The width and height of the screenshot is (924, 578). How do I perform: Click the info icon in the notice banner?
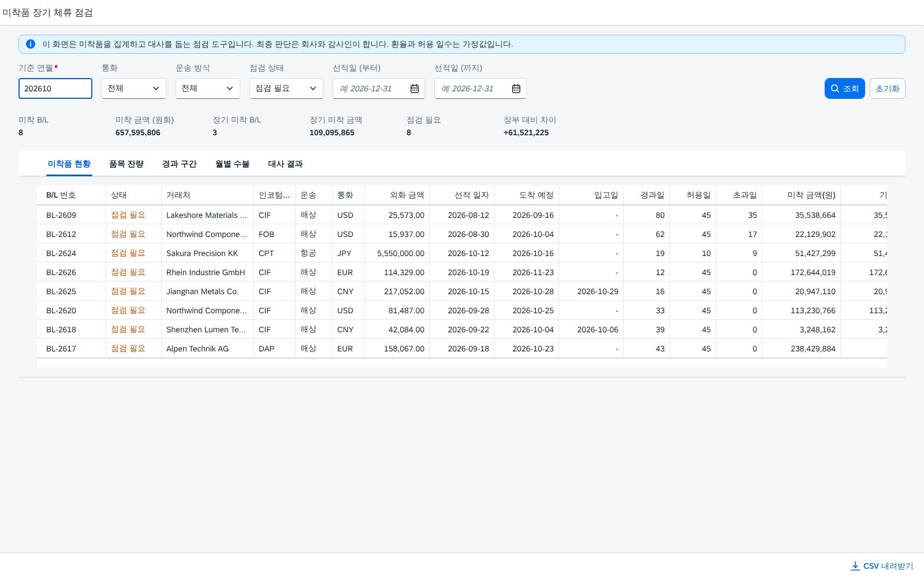point(31,44)
